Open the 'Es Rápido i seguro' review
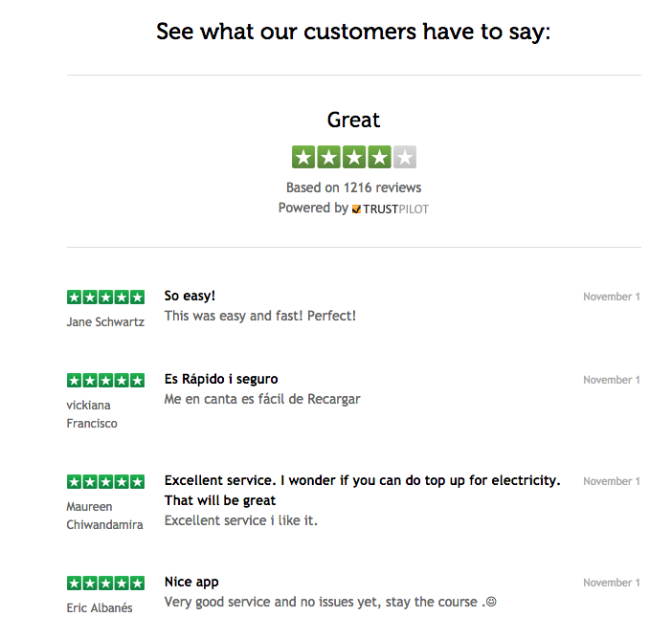672x639 pixels. tap(221, 379)
